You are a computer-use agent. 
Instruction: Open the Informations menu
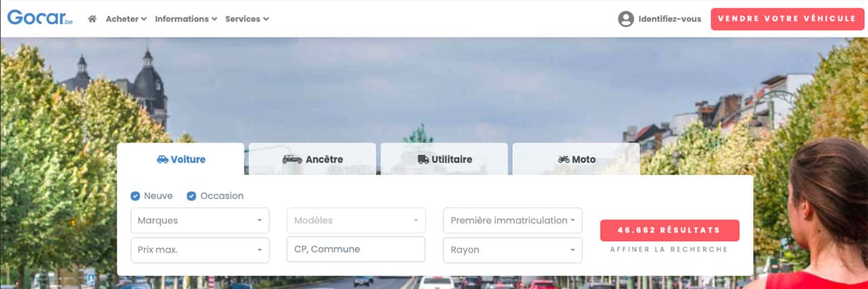[186, 19]
